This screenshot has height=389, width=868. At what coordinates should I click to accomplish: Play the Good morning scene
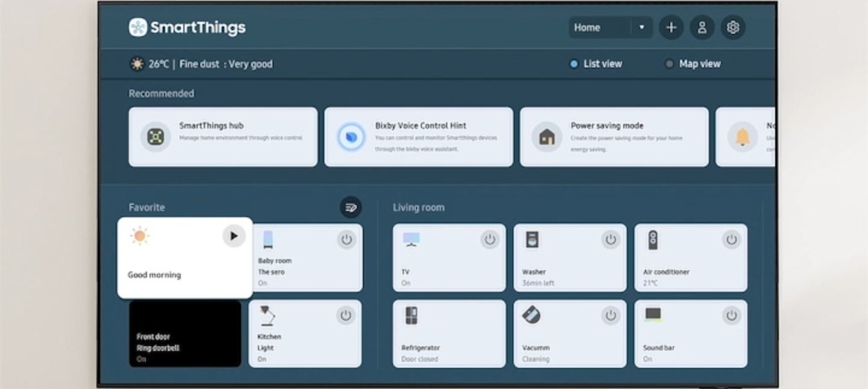point(234,236)
